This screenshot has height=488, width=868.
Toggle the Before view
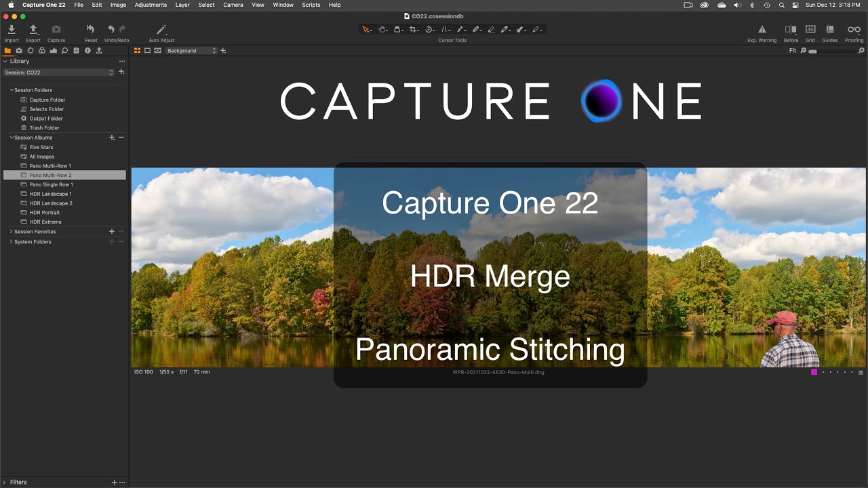(x=791, y=29)
